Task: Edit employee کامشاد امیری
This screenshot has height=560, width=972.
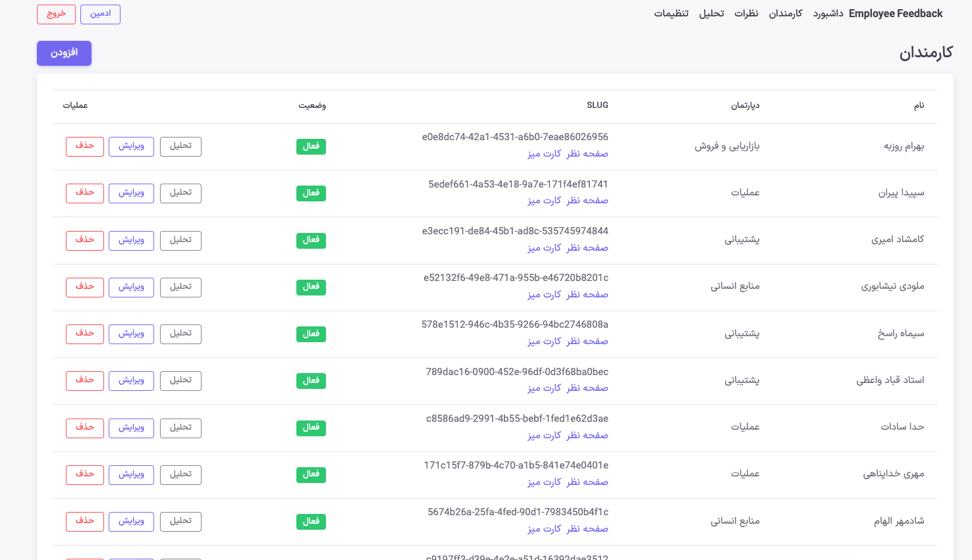Action: [x=131, y=240]
